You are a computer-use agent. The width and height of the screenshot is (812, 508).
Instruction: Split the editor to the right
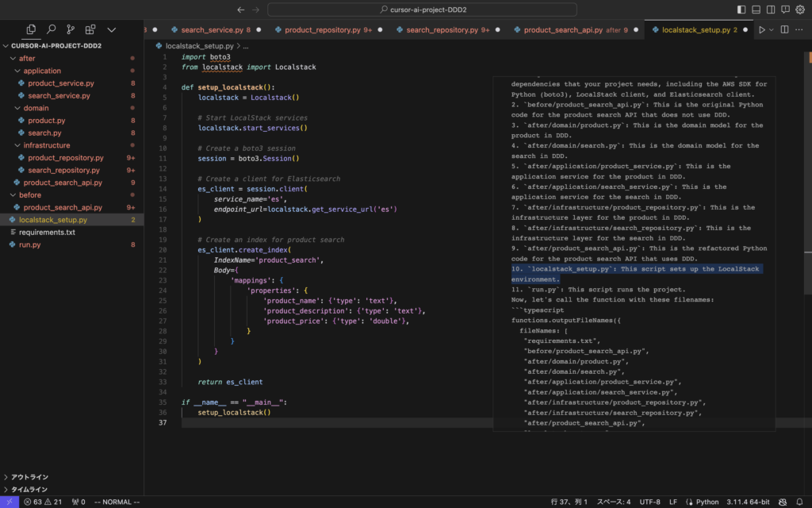pyautogui.click(x=784, y=29)
